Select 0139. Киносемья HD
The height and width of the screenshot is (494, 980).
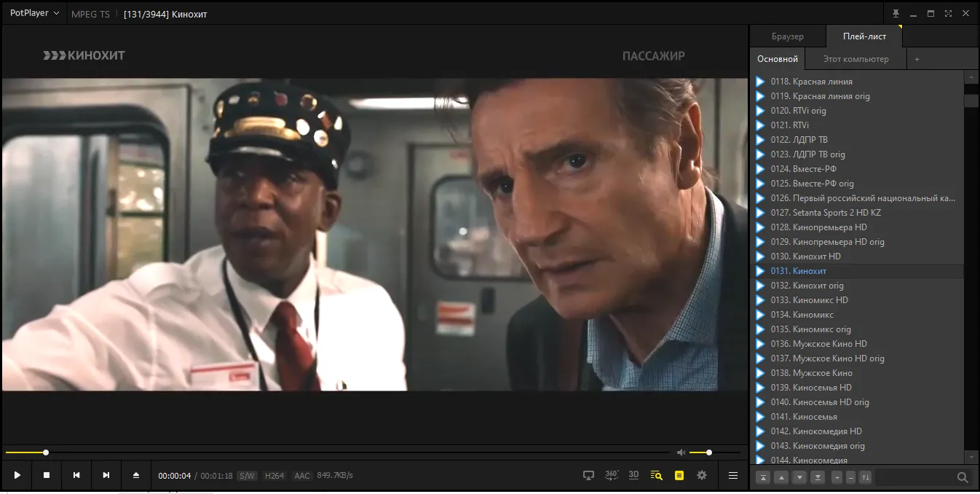(x=857, y=388)
